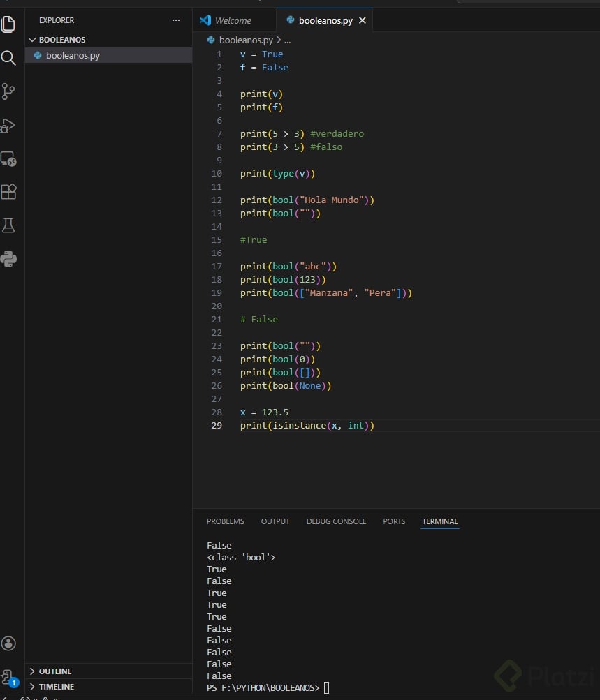Switch to the Welcome tab

pyautogui.click(x=233, y=20)
